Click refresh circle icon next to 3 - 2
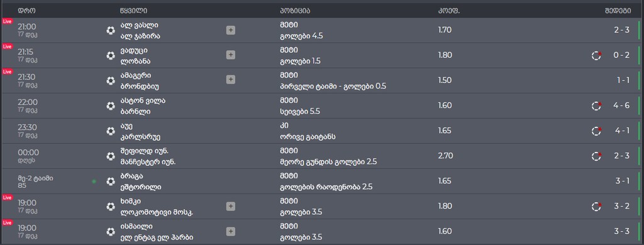Screen dimensions: 644x245 [x=596, y=207]
